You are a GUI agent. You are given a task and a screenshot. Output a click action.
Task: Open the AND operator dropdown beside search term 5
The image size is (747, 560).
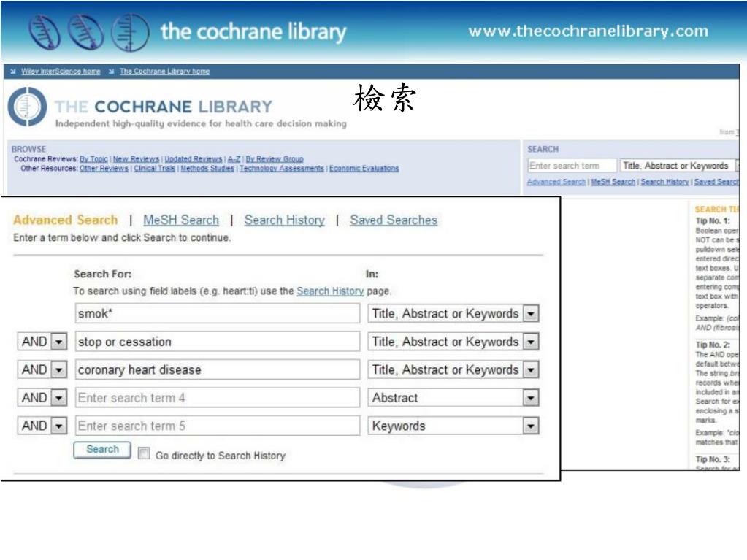(x=58, y=426)
